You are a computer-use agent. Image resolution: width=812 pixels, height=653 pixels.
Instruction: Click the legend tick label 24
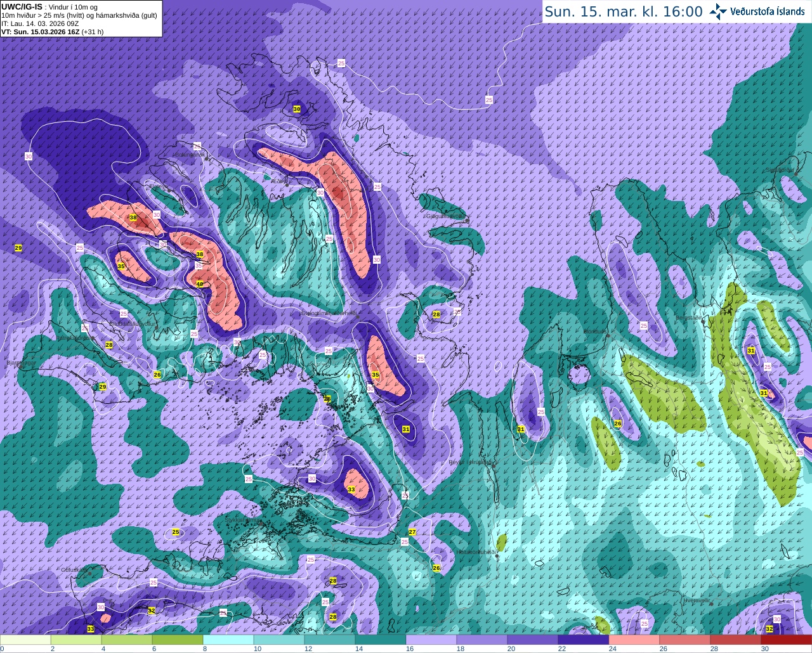click(612, 649)
